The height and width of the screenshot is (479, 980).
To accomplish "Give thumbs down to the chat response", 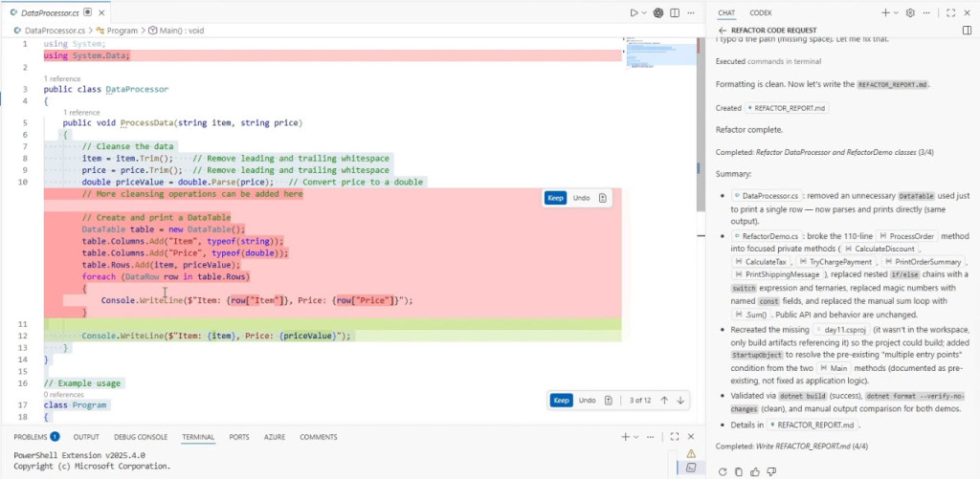I will 771,471.
